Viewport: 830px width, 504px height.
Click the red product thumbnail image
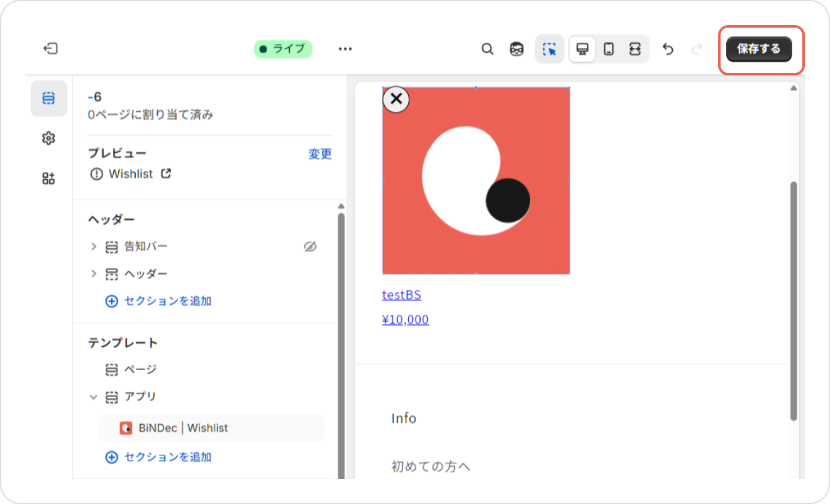(476, 181)
